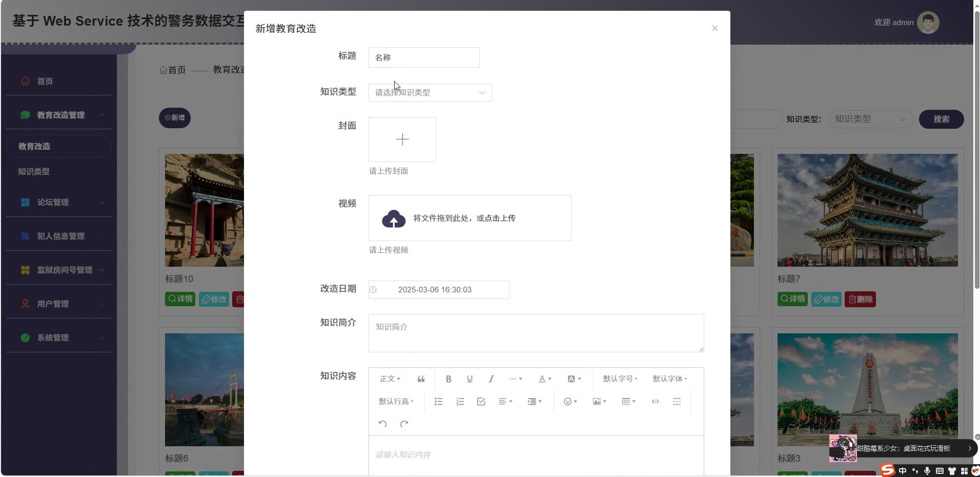Click into the 知识内容 editor body

coord(536,455)
